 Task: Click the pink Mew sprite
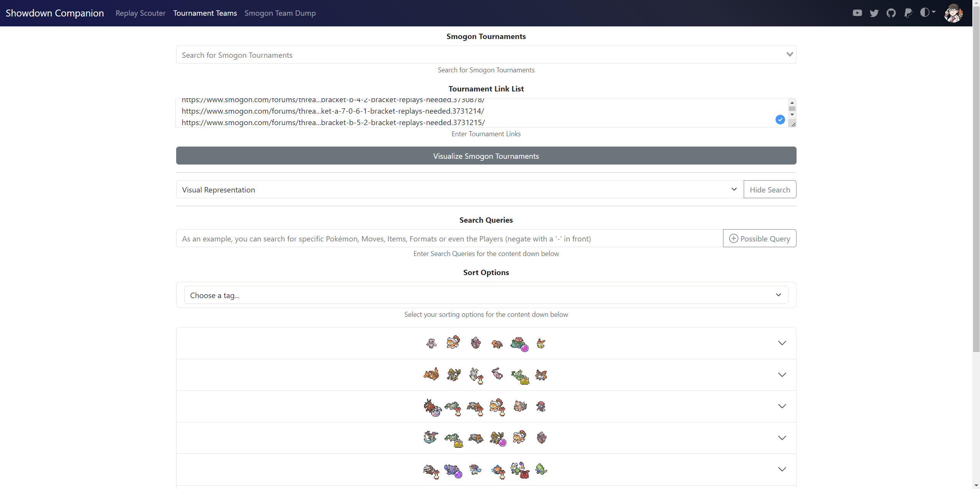(x=497, y=373)
